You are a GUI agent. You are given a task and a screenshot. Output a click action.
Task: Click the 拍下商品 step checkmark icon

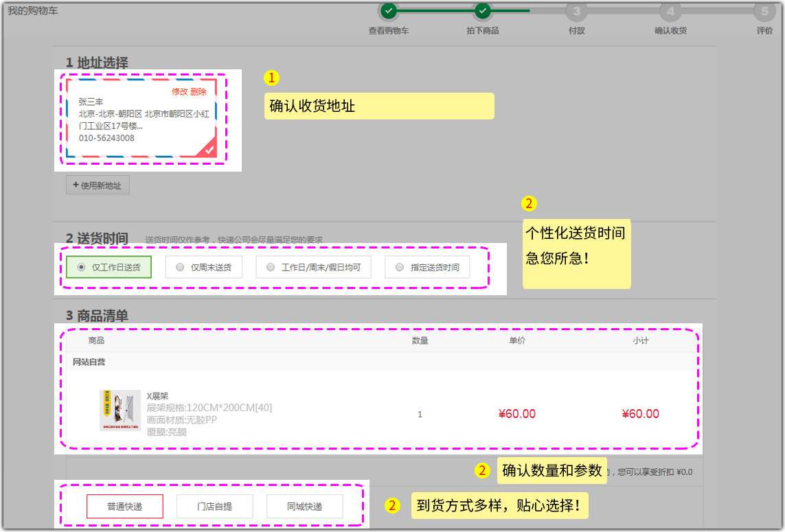click(483, 11)
